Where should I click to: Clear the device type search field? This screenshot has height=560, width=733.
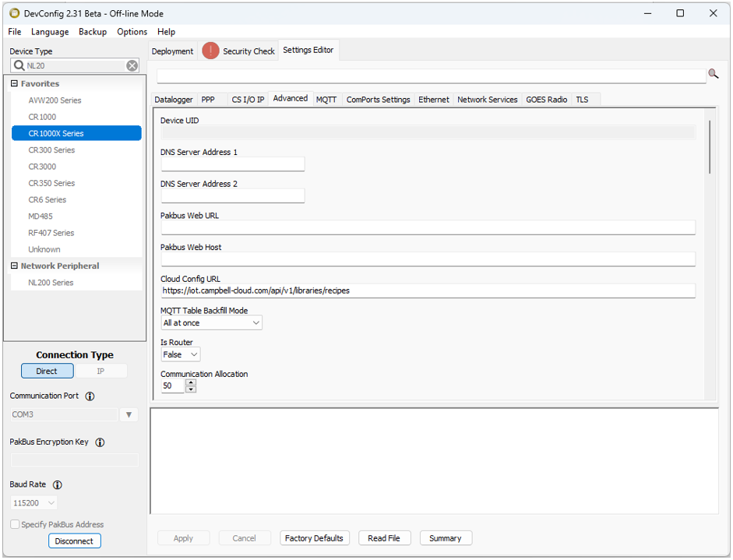tap(132, 66)
